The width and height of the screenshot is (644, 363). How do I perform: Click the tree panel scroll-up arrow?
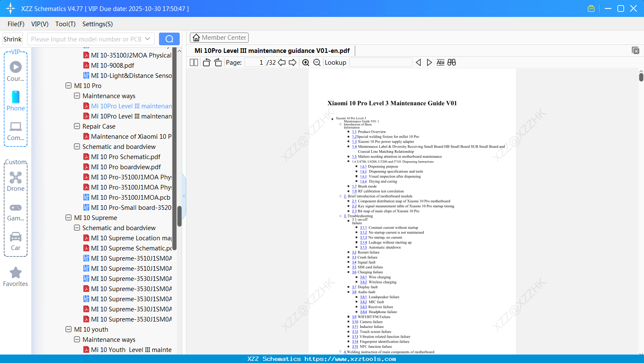coord(179,51)
